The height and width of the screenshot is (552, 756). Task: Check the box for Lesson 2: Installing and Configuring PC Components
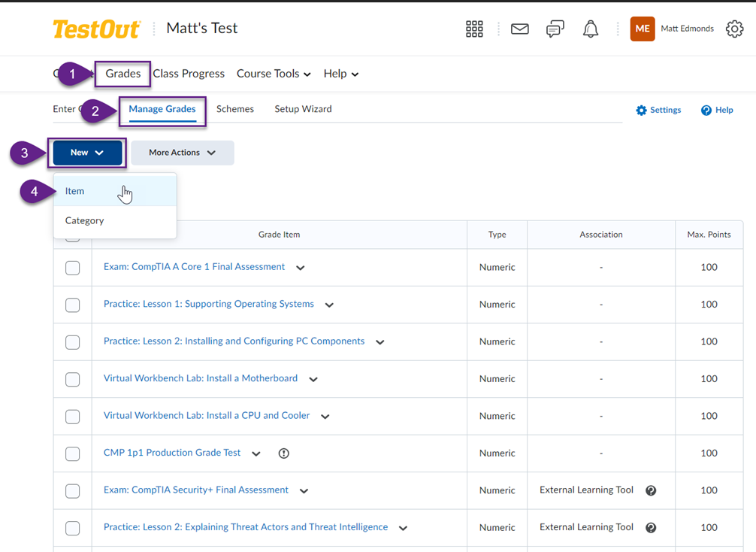pyautogui.click(x=72, y=342)
